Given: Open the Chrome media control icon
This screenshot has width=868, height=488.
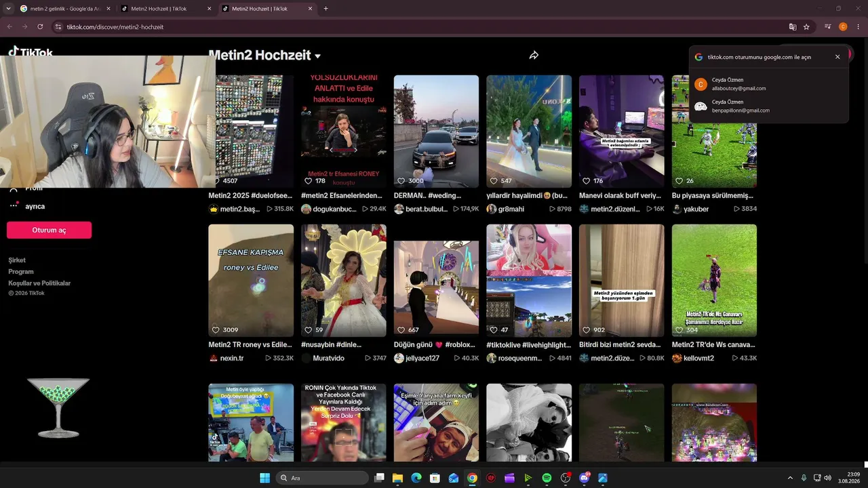Looking at the screenshot, I should click(x=828, y=27).
